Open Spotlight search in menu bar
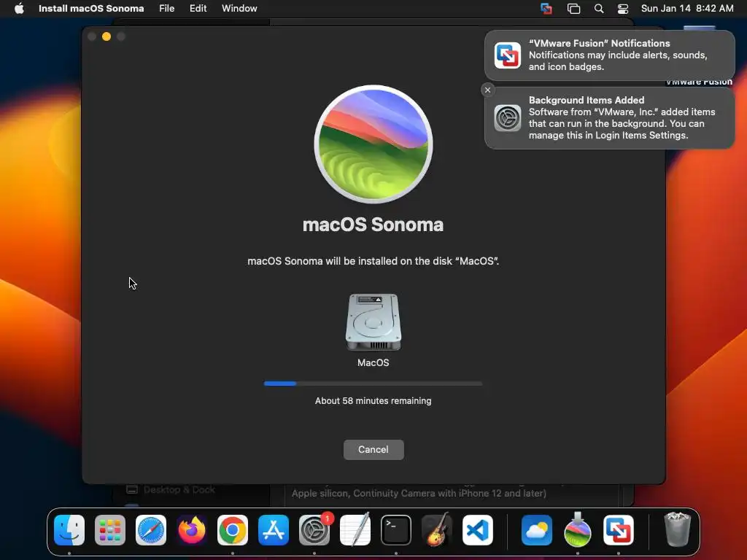 (x=599, y=9)
